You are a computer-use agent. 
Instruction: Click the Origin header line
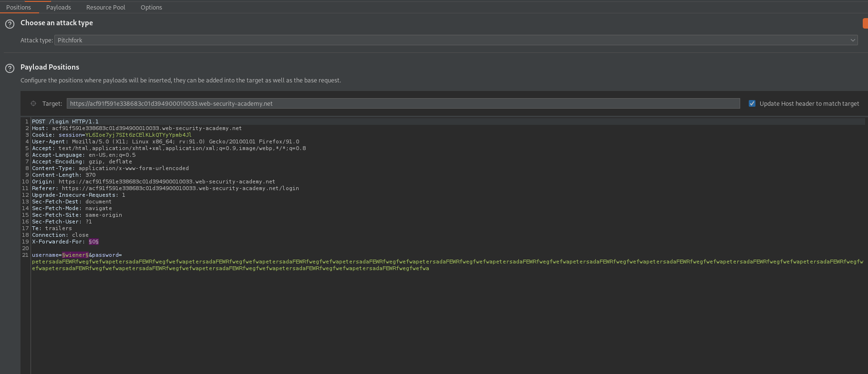pos(154,182)
